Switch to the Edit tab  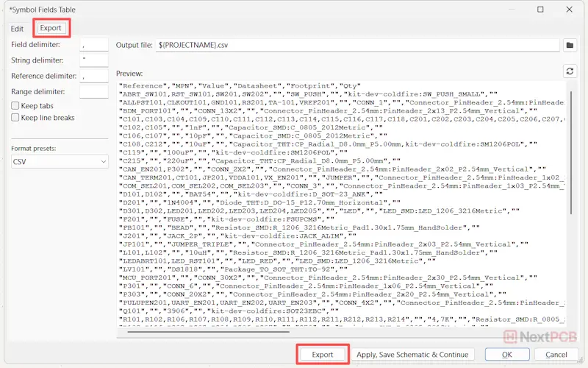pos(17,29)
